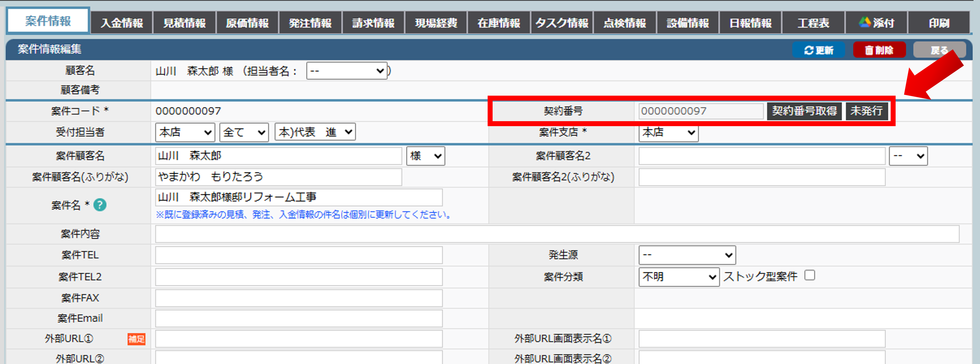Switch to the 見積情報 tab

coord(185,23)
